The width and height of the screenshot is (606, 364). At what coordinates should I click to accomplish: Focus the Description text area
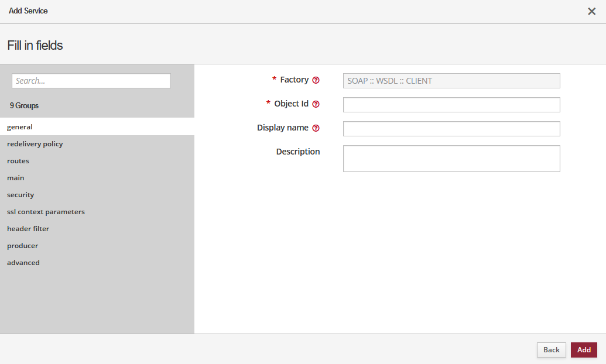(451, 159)
